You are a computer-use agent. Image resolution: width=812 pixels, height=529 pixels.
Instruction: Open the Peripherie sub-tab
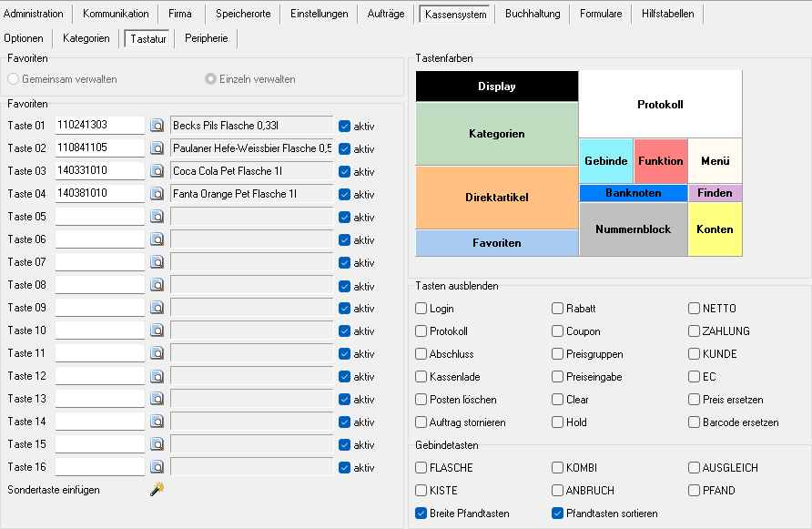point(207,38)
